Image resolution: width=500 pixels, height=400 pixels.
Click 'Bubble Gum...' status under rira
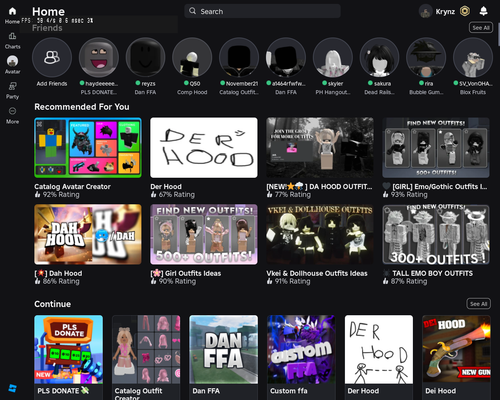coord(426,92)
